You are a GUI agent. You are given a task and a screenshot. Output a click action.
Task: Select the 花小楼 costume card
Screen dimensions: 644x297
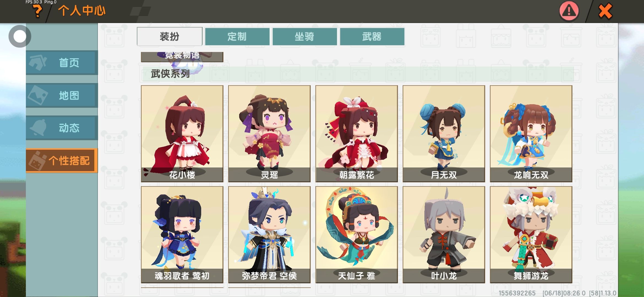pos(182,134)
